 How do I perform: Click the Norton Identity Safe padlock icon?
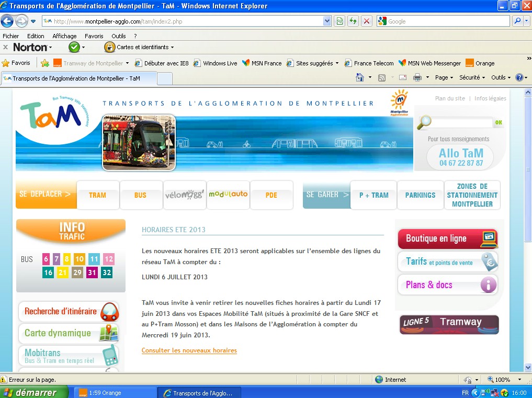(x=109, y=47)
